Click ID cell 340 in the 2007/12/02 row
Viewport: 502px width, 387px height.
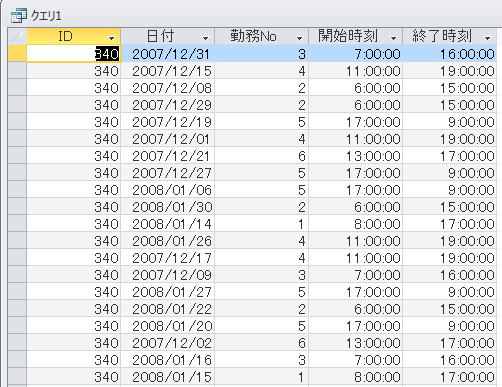73,343
